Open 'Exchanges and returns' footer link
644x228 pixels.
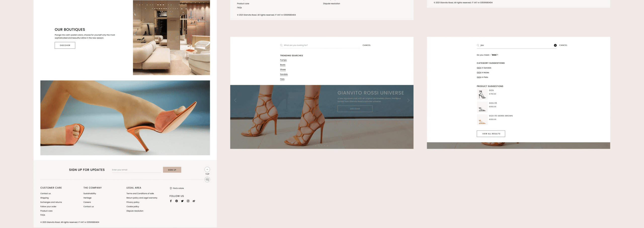point(51,202)
